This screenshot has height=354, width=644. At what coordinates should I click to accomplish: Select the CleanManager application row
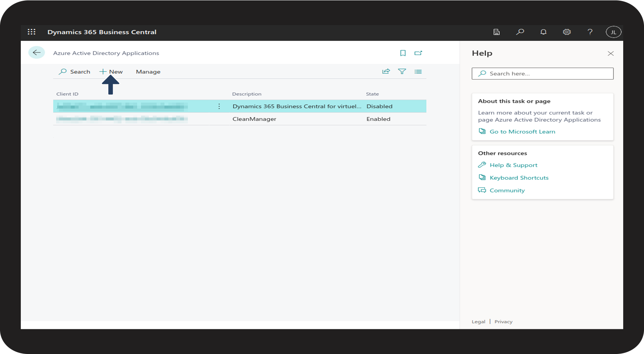click(x=254, y=119)
